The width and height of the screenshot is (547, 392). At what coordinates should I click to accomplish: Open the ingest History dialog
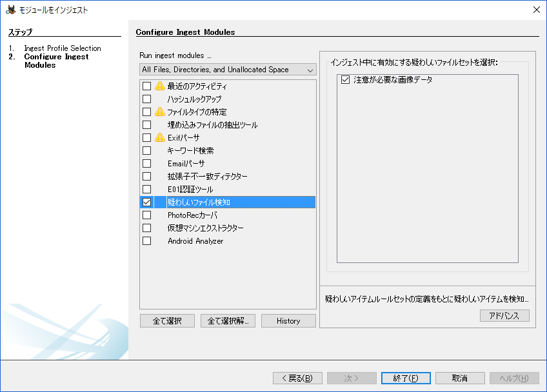288,320
